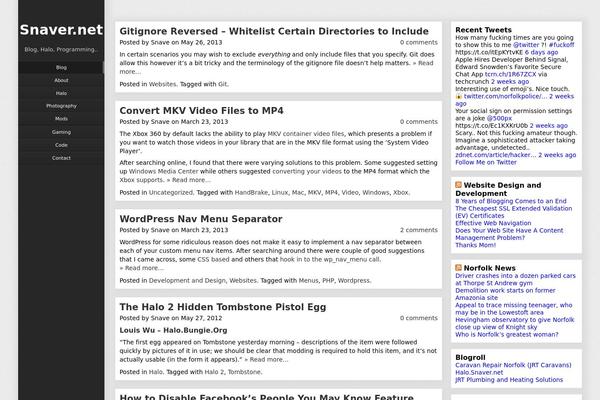The image size is (600, 400).
Task: Click hook in to the wp_nav_menu call link
Action: [x=330, y=260]
